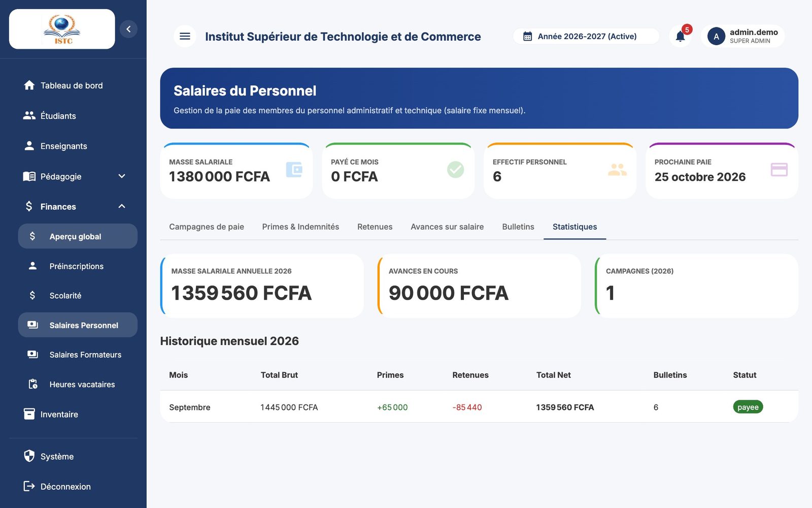Click the wallet icon in Masse Salariale card
This screenshot has height=508, width=812.
pyautogui.click(x=294, y=169)
